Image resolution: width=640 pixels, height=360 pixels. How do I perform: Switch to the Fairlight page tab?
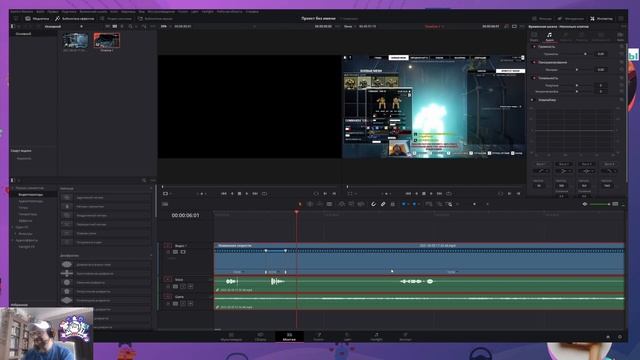point(376,336)
